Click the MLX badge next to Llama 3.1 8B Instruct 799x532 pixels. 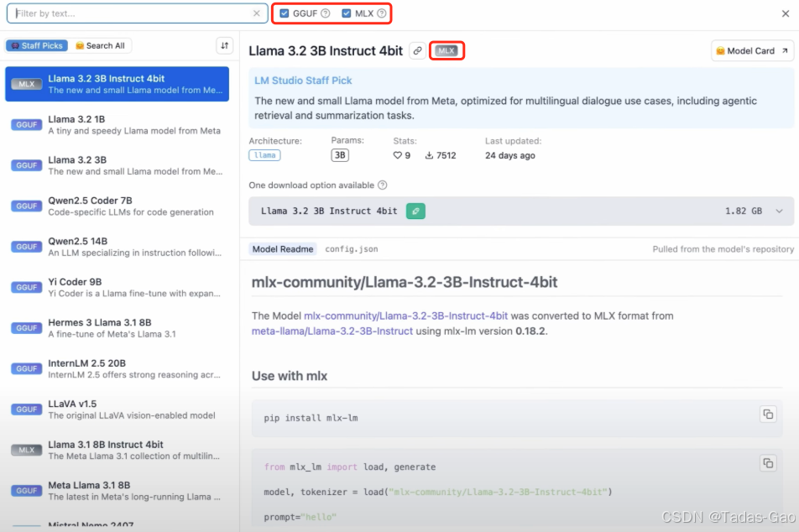coord(27,450)
